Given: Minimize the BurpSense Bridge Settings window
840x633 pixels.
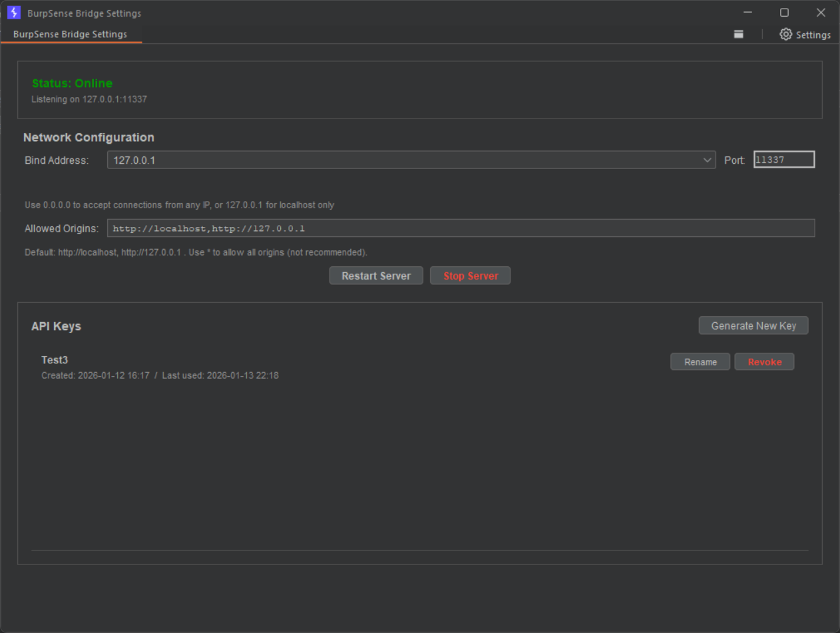Looking at the screenshot, I should pyautogui.click(x=748, y=13).
